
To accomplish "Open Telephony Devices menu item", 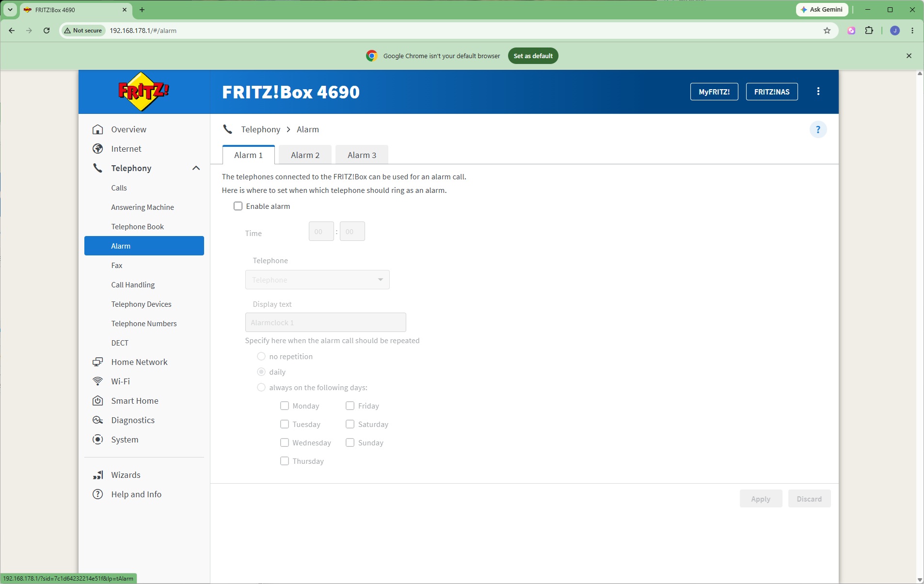I will [x=142, y=304].
